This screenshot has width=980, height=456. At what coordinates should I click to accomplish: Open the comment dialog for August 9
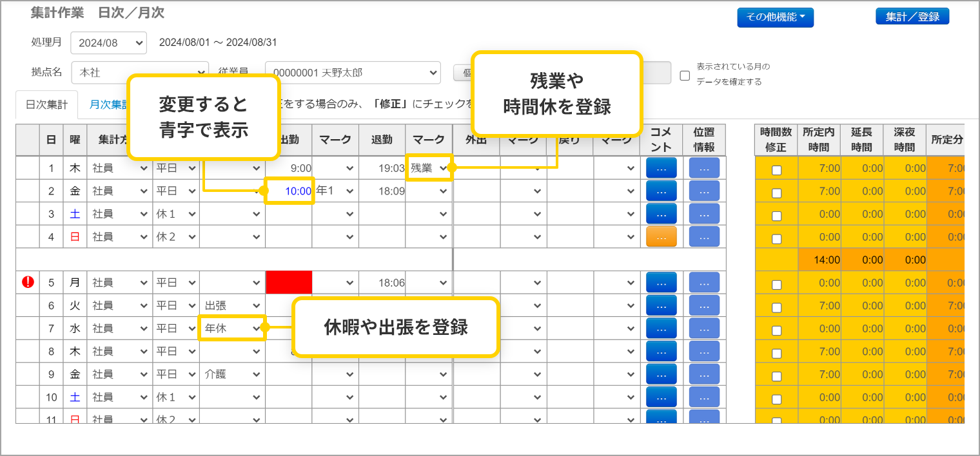pyautogui.click(x=661, y=374)
